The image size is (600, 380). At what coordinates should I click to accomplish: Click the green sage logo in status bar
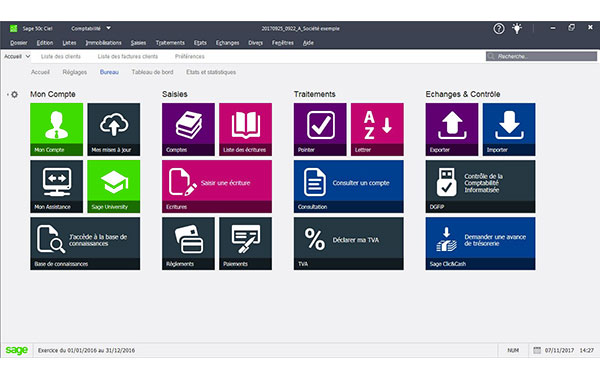pos(16,350)
